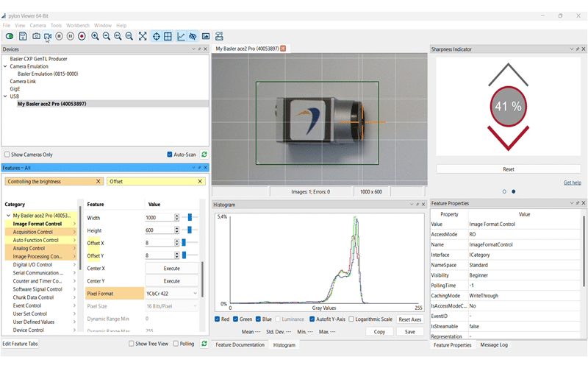
Task: Adjust the Width slider
Action: 190,217
